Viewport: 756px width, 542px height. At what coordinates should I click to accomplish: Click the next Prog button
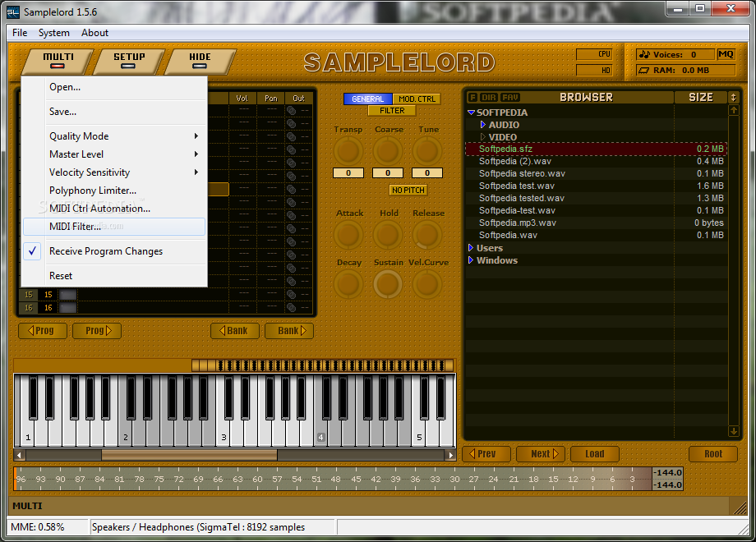point(97,331)
